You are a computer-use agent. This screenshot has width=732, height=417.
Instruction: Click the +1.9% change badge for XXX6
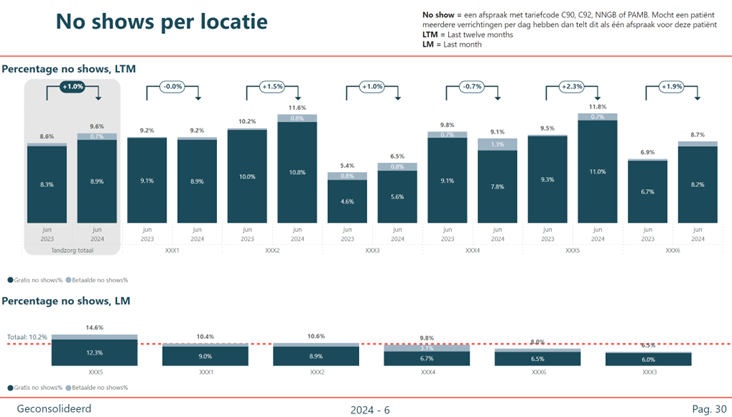[x=672, y=87]
